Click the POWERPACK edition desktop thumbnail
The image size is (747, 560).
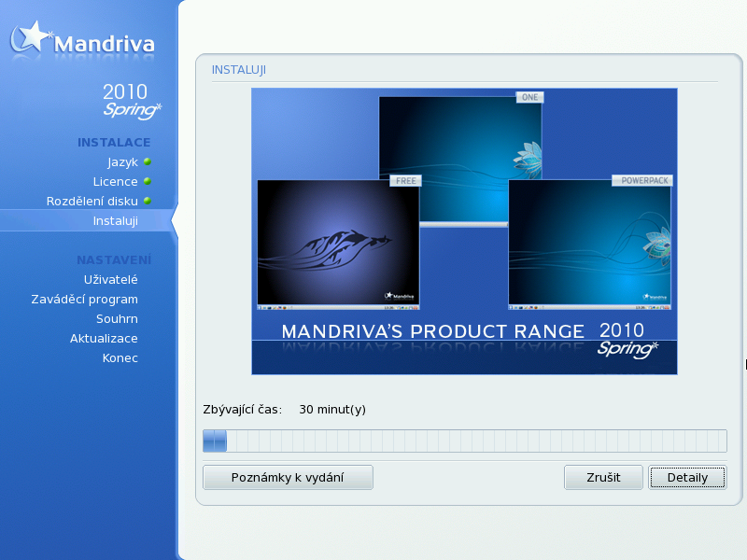click(x=590, y=245)
